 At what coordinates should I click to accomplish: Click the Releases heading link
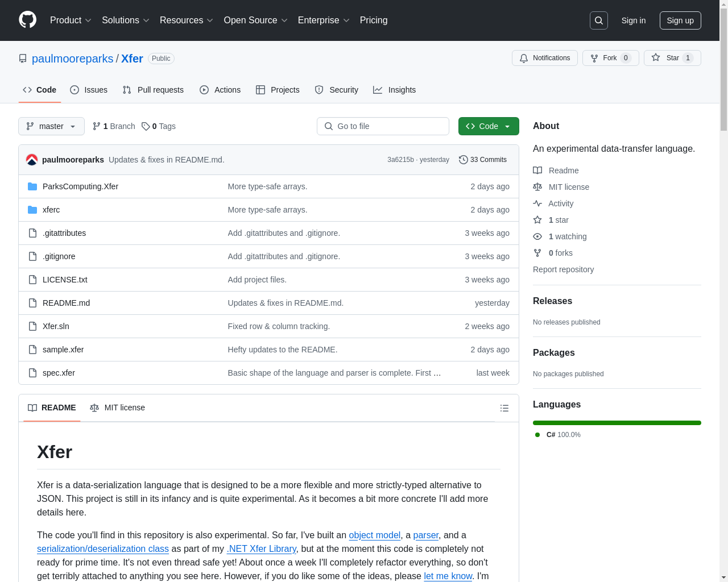pyautogui.click(x=552, y=301)
